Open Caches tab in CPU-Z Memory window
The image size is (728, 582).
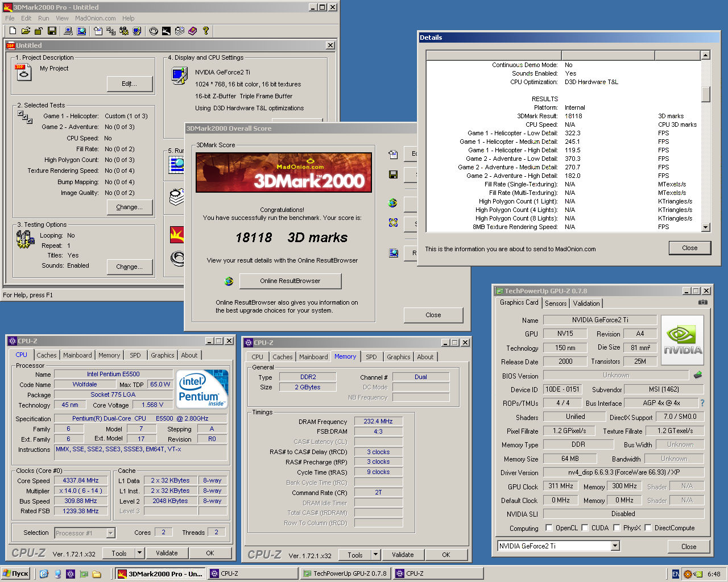pyautogui.click(x=282, y=357)
